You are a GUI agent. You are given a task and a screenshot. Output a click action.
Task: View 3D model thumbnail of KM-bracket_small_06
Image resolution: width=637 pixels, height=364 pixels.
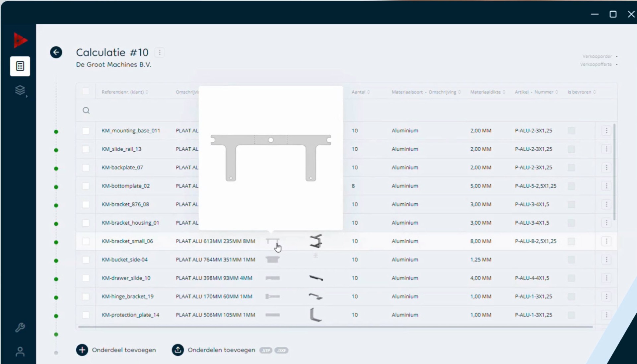tap(316, 241)
